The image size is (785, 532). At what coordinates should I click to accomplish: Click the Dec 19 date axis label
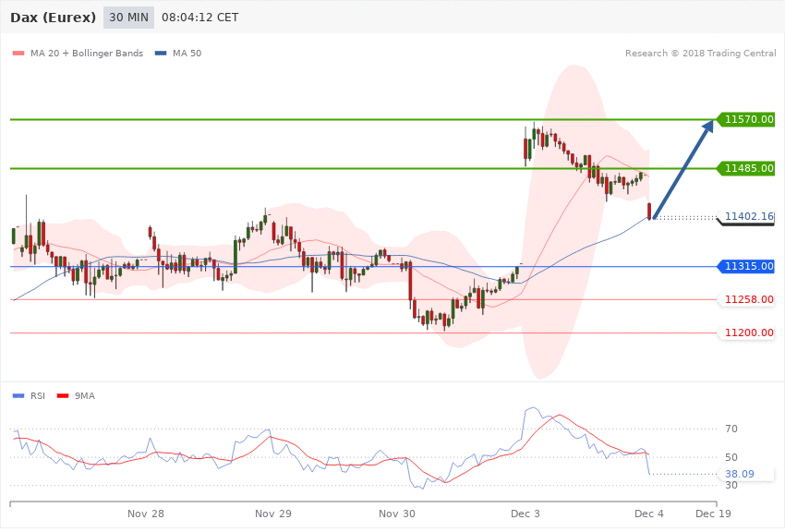713,514
